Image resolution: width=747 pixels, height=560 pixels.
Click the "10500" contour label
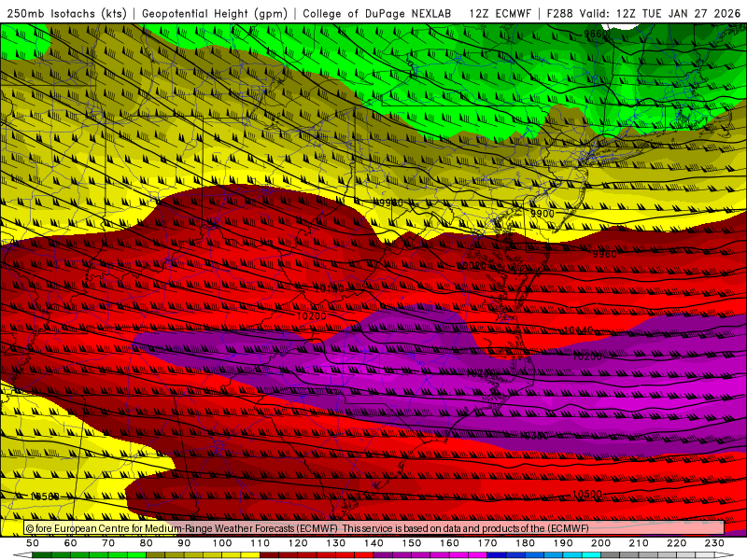pos(587,495)
